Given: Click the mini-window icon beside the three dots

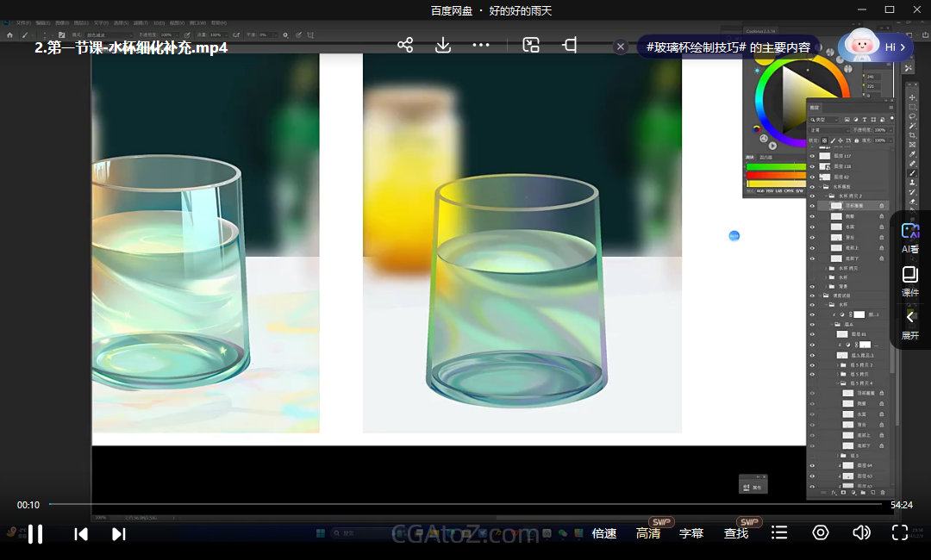Looking at the screenshot, I should tap(531, 46).
